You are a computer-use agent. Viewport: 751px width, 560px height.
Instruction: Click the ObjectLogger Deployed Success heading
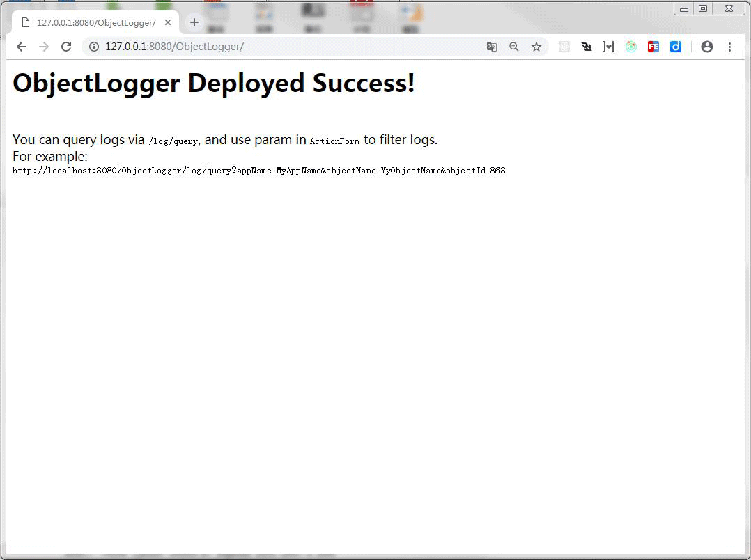214,83
